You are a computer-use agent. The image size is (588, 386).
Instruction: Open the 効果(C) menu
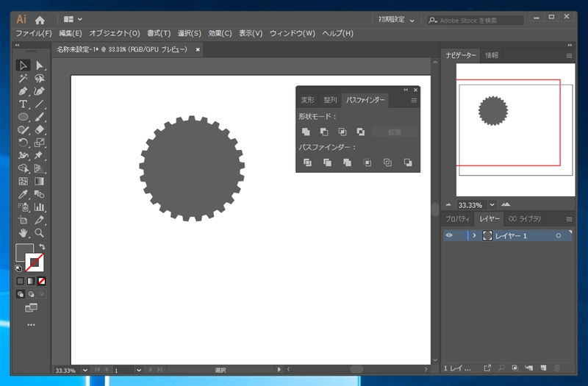(x=220, y=33)
